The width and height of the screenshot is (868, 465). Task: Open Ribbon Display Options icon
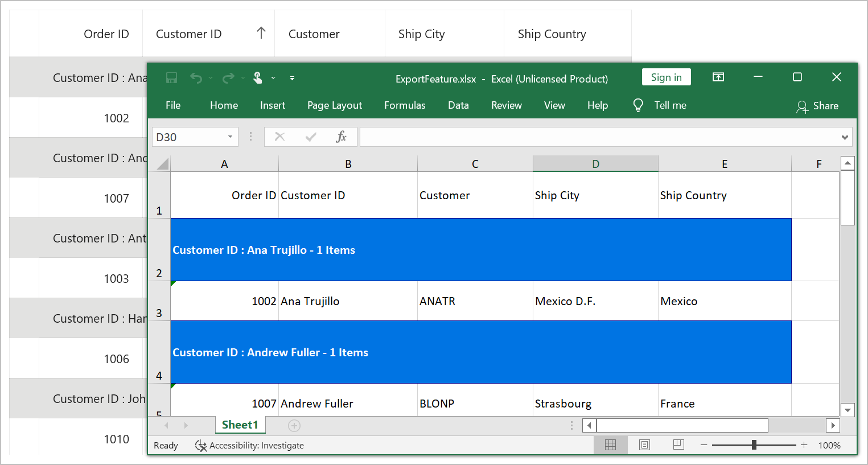[718, 77]
